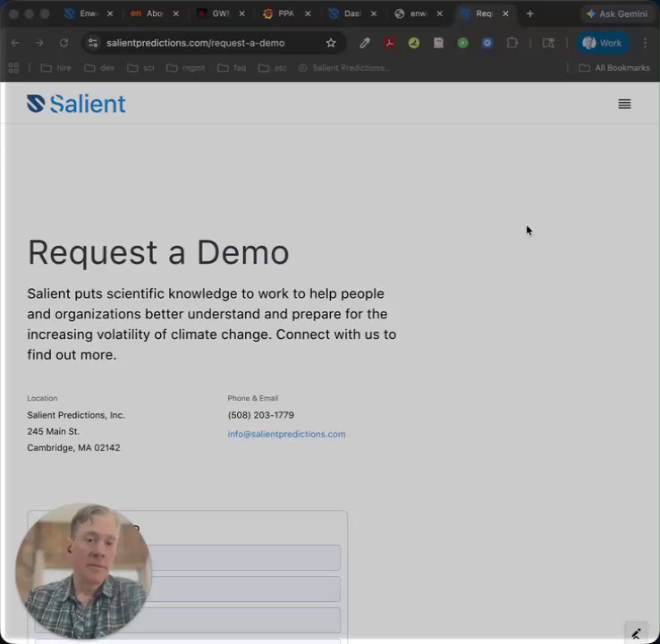Click the green circle extension icon
Screen dimensions: 660x644
[462, 43]
